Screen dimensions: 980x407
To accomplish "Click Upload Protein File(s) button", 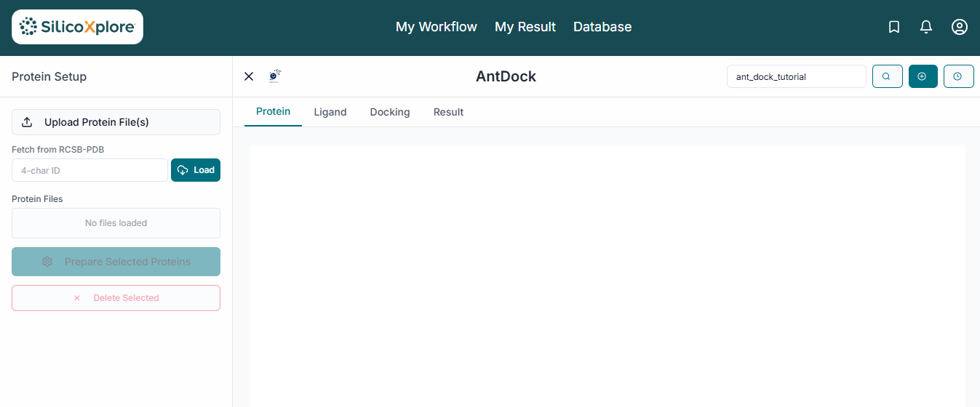I will click(x=116, y=122).
